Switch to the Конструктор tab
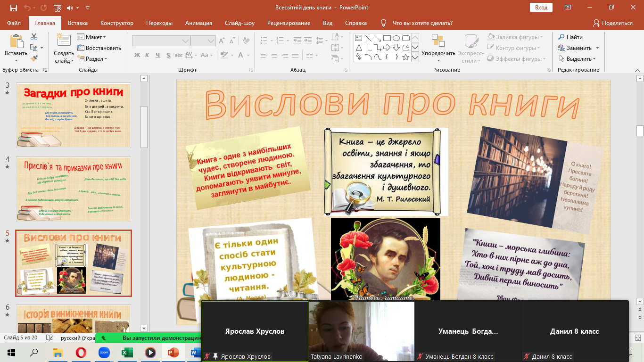Image resolution: width=644 pixels, height=362 pixels. pos(117,23)
